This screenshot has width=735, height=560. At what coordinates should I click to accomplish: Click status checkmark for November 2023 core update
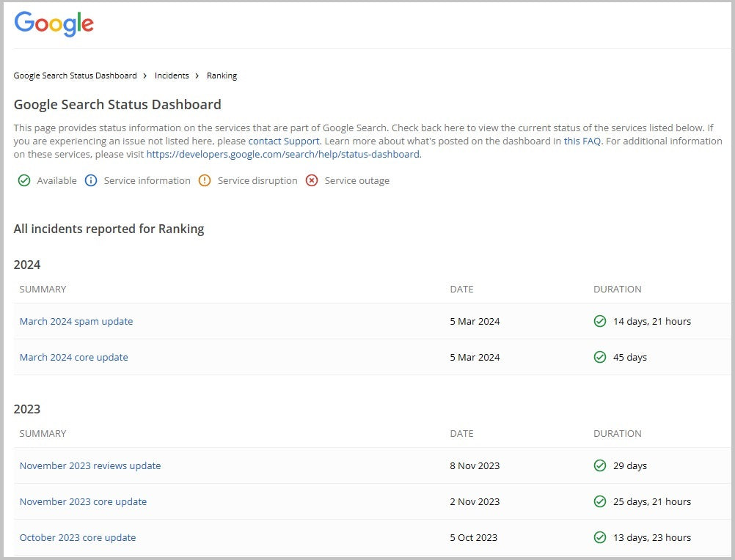point(600,502)
